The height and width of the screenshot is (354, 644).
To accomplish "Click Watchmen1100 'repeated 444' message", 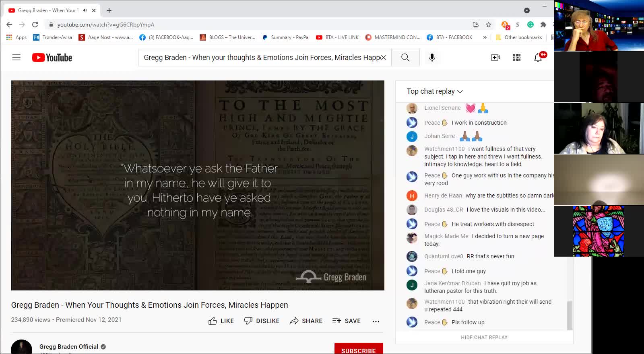I will [x=488, y=305].
